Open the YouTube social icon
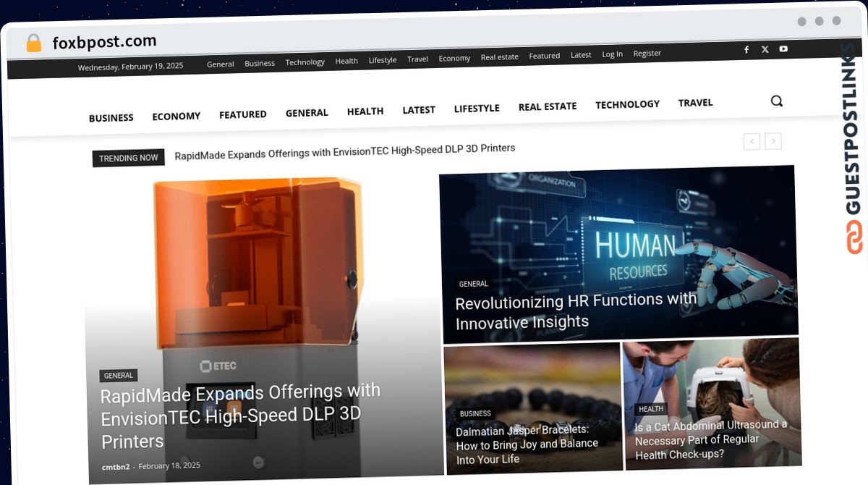The width and height of the screenshot is (868, 485). pyautogui.click(x=783, y=49)
